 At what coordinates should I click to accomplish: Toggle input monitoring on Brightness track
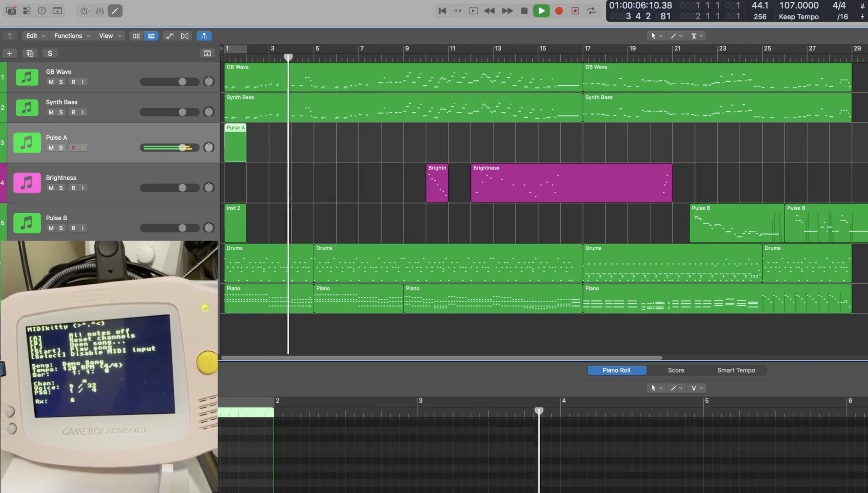click(83, 188)
